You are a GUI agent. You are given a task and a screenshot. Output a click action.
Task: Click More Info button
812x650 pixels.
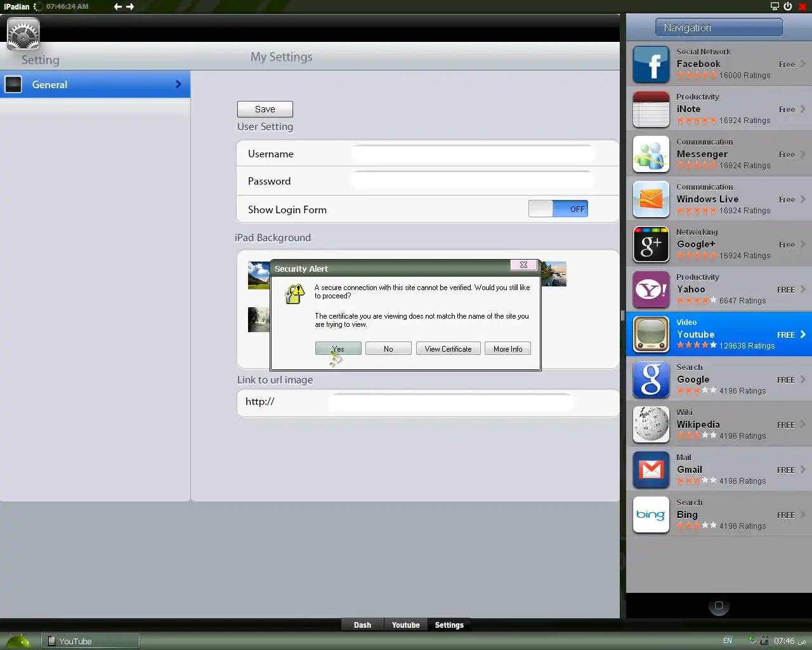[x=508, y=348]
